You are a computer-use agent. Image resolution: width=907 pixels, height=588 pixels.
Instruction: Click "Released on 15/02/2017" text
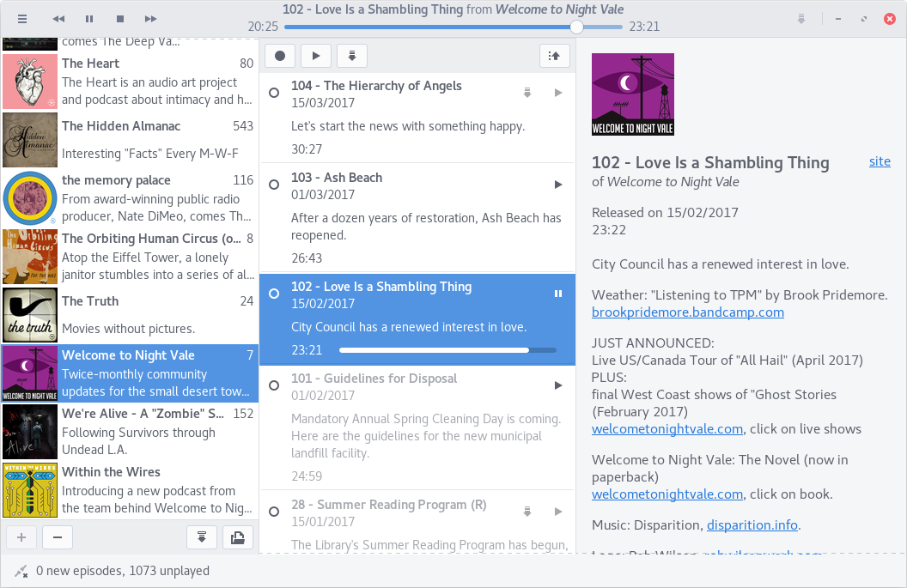click(x=665, y=213)
